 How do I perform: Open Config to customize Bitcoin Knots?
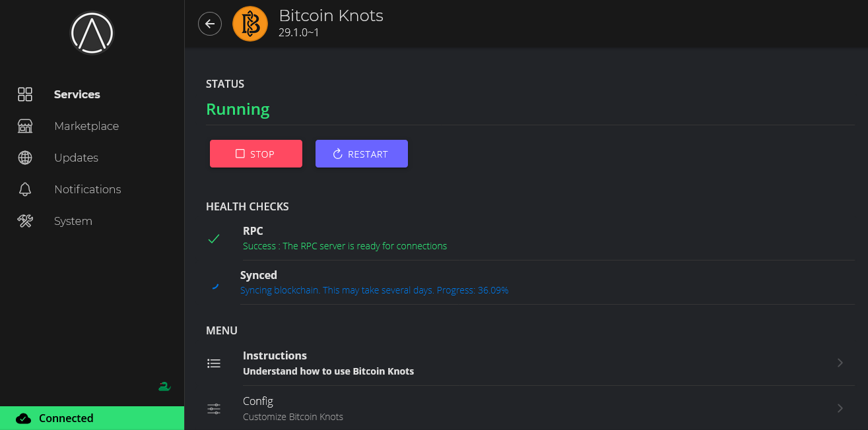pos(292,408)
